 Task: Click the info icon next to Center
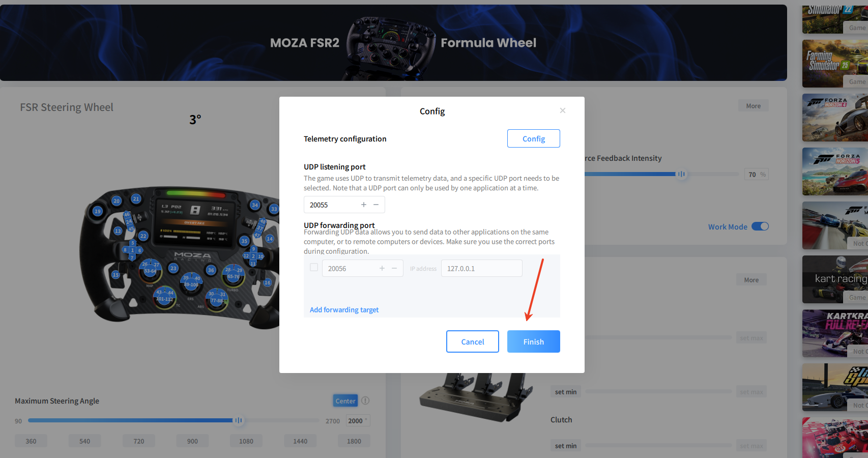[365, 400]
